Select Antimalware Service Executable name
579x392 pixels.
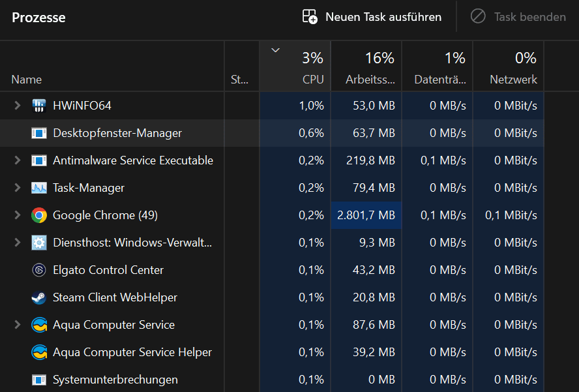pyautogui.click(x=133, y=160)
